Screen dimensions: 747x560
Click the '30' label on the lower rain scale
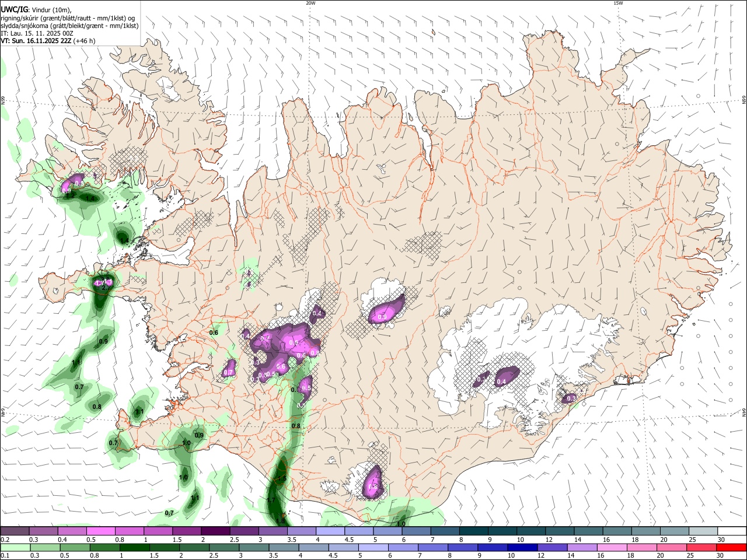click(x=721, y=556)
